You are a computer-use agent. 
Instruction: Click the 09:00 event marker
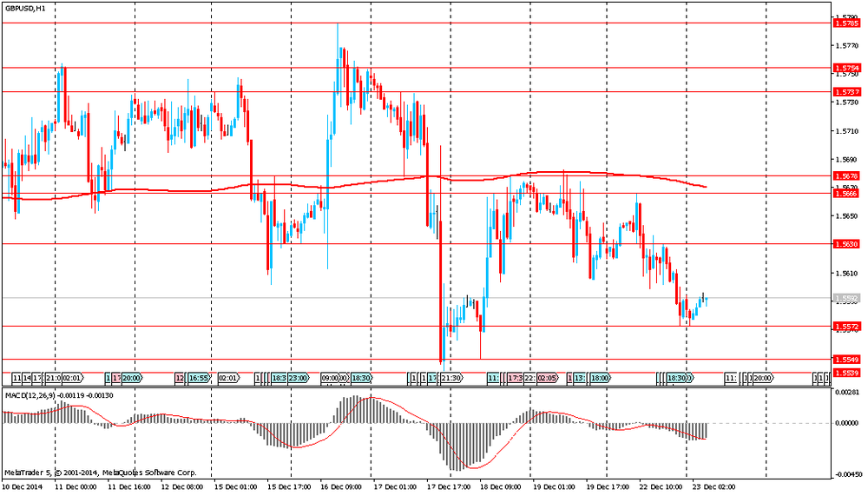(331, 379)
